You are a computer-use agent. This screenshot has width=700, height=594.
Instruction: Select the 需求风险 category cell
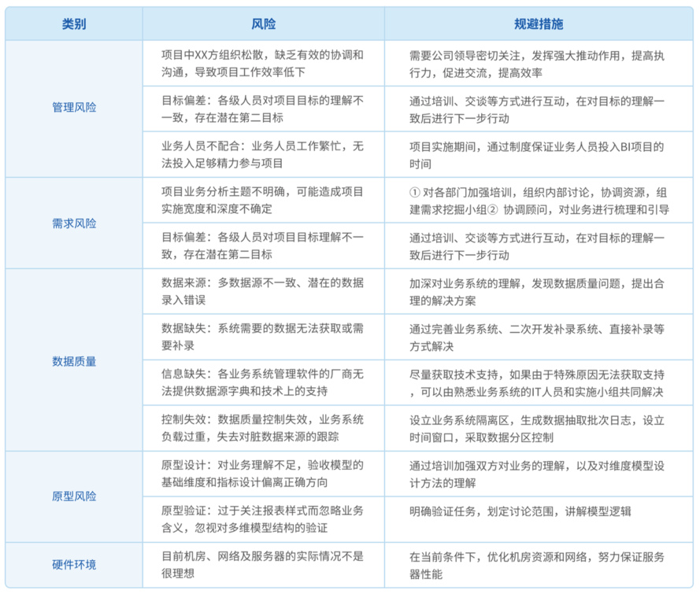click(x=74, y=223)
